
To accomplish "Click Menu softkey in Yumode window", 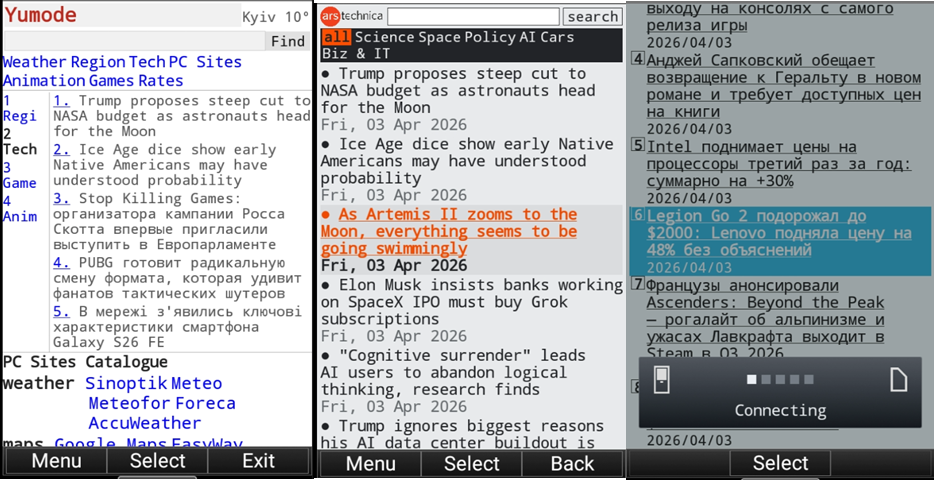I will (x=56, y=460).
